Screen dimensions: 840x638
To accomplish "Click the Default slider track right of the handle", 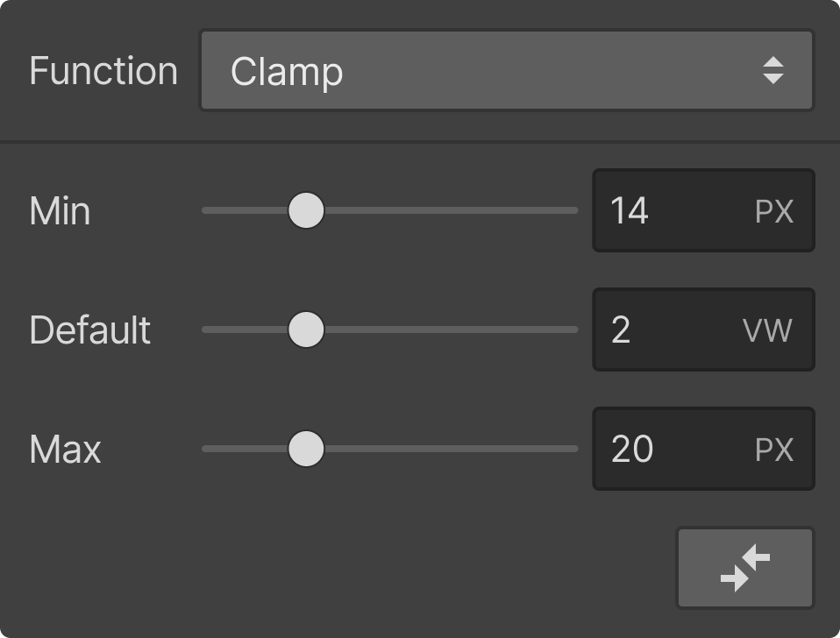I will [451, 330].
